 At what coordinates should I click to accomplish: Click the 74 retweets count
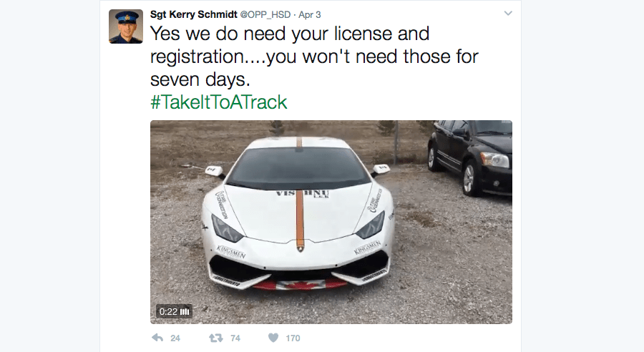pos(235,338)
